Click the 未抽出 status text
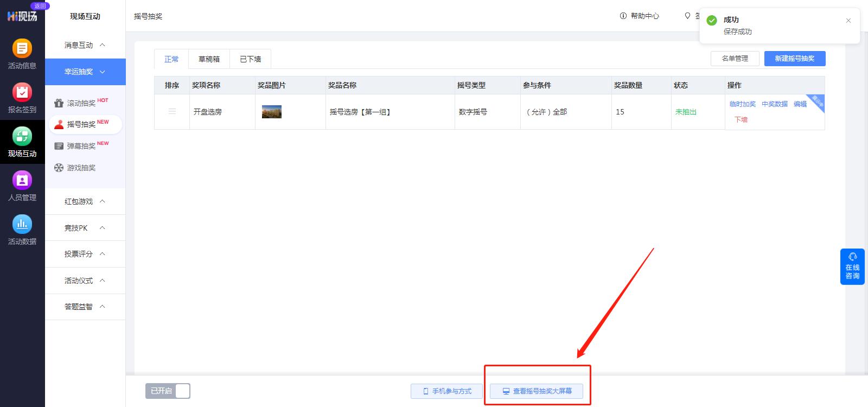This screenshot has height=407, width=868. click(x=686, y=112)
